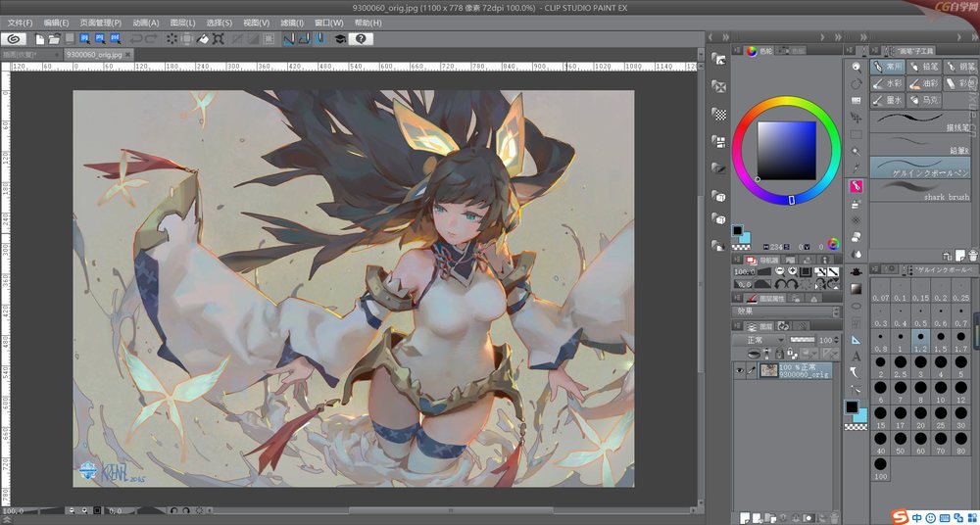Select the 水彩 sub tool group
The image size is (980, 525).
(888, 82)
